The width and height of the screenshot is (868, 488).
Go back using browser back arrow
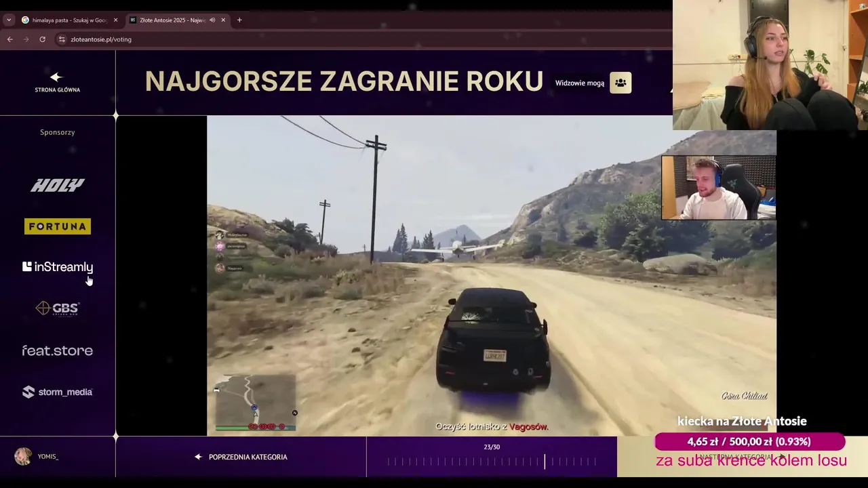[x=10, y=39]
